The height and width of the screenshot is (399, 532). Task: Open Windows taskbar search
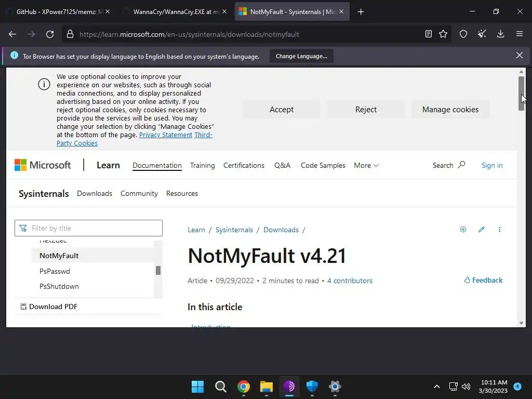click(x=220, y=387)
